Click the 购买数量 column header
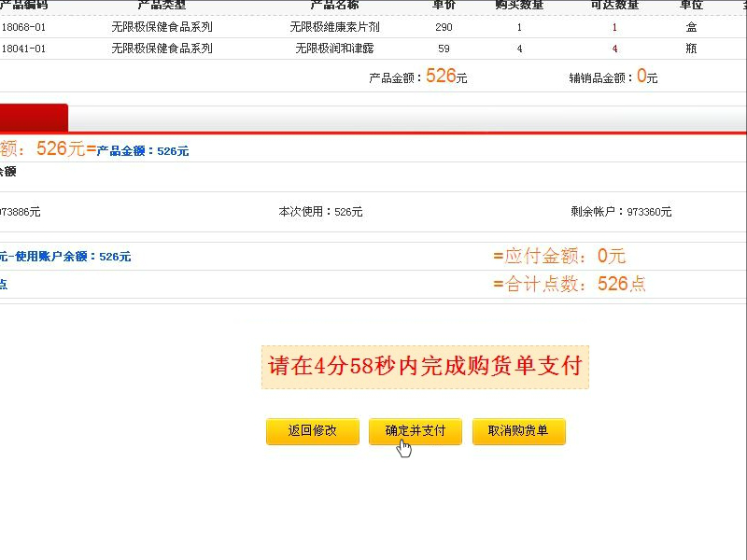The image size is (747, 560). [x=519, y=5]
